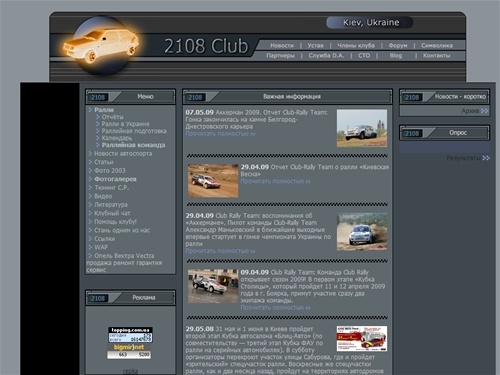This screenshot has height=375, width=500.
Task: Open the Blog navigation link
Action: coord(396,56)
